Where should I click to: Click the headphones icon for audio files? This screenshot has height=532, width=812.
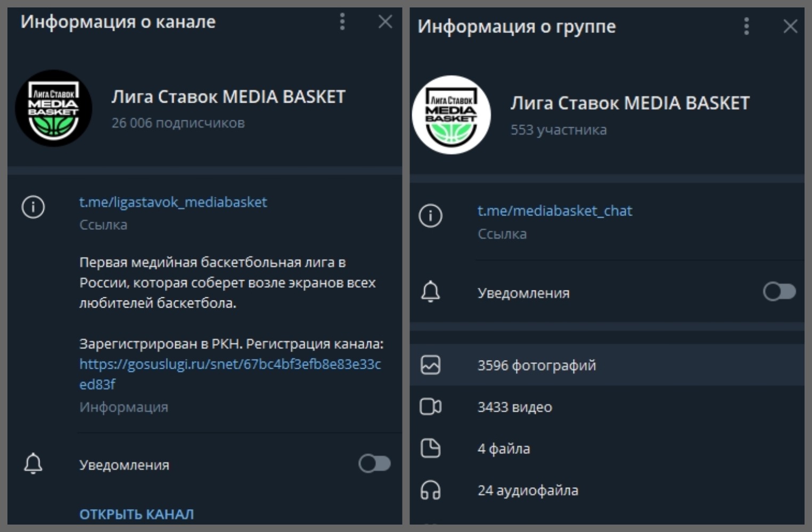432,490
